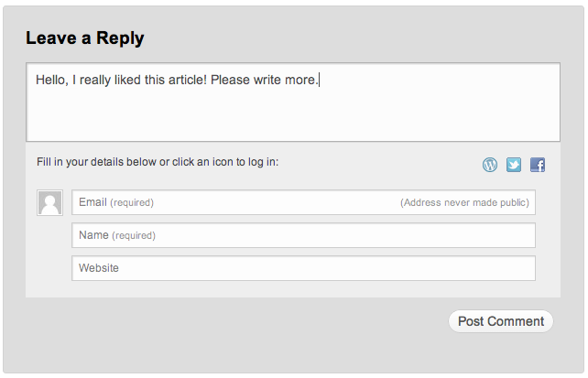Focus the Email input field
Viewport: 588px width, 378px height.
pyautogui.click(x=275, y=202)
